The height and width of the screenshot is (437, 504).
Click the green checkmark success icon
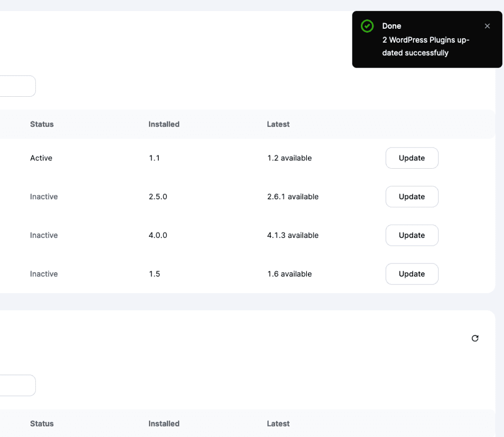(x=367, y=26)
